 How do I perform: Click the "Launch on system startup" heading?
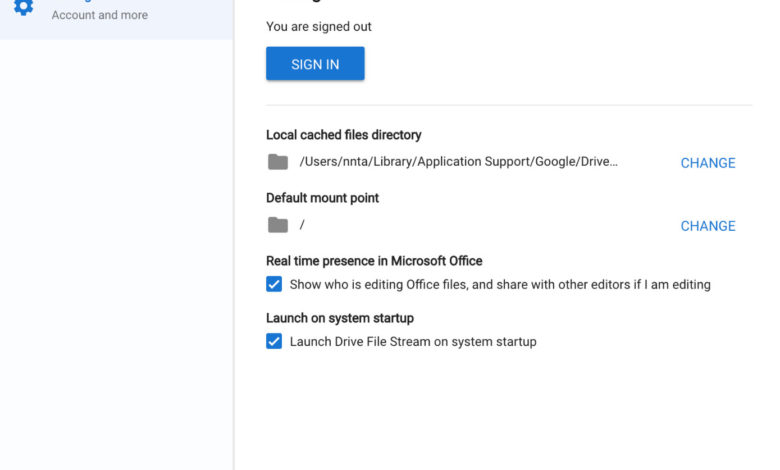[x=340, y=318]
